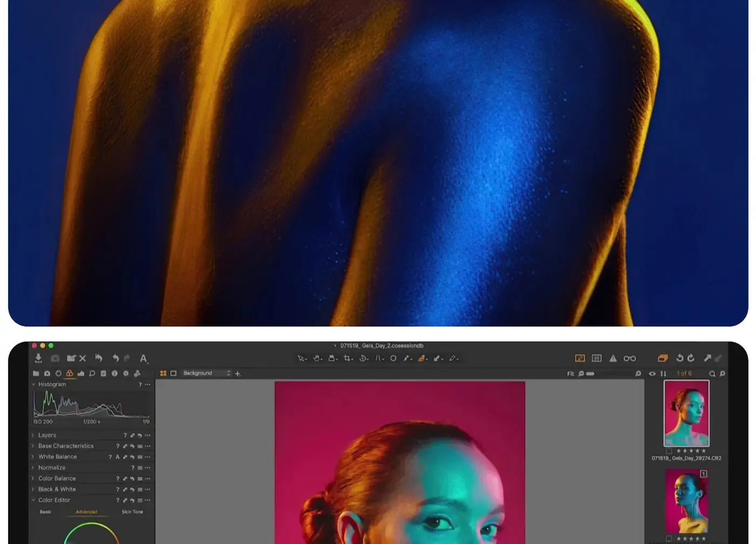Open the Color tool tab icon
The image size is (756, 544).
pos(69,373)
